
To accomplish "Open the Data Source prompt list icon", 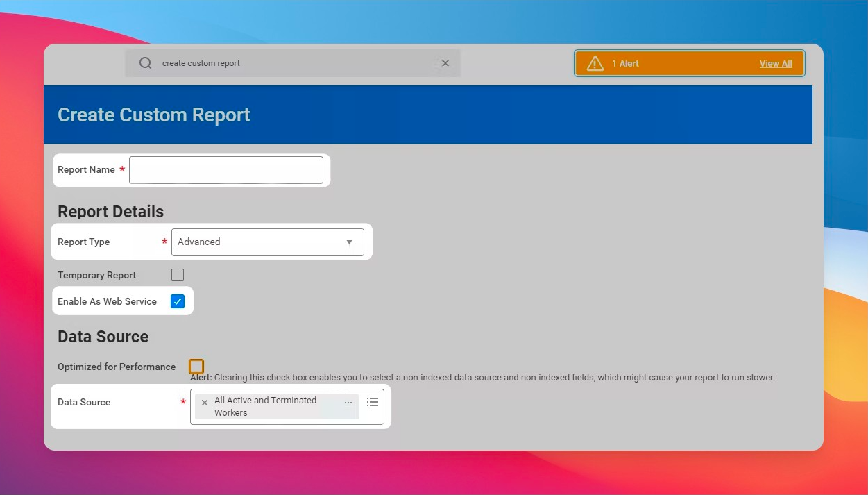I will tap(373, 402).
